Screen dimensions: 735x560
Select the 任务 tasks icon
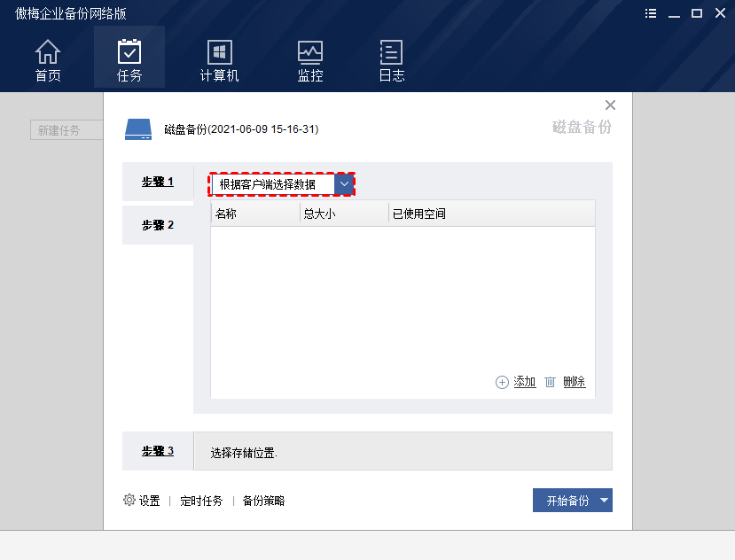[129, 51]
